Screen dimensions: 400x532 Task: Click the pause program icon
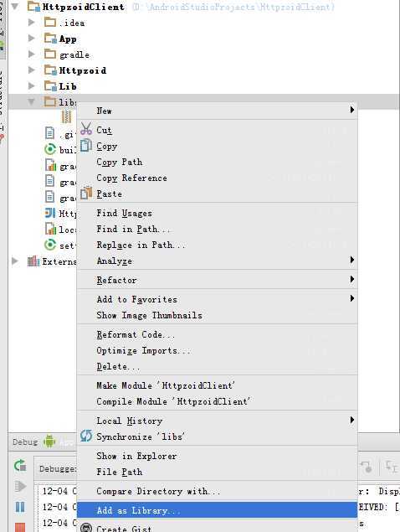point(20,507)
